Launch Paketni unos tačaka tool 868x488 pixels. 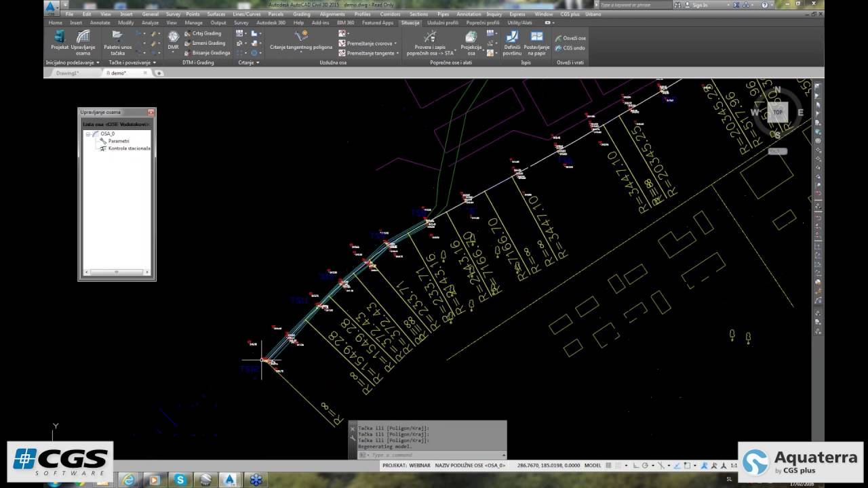pyautogui.click(x=117, y=42)
